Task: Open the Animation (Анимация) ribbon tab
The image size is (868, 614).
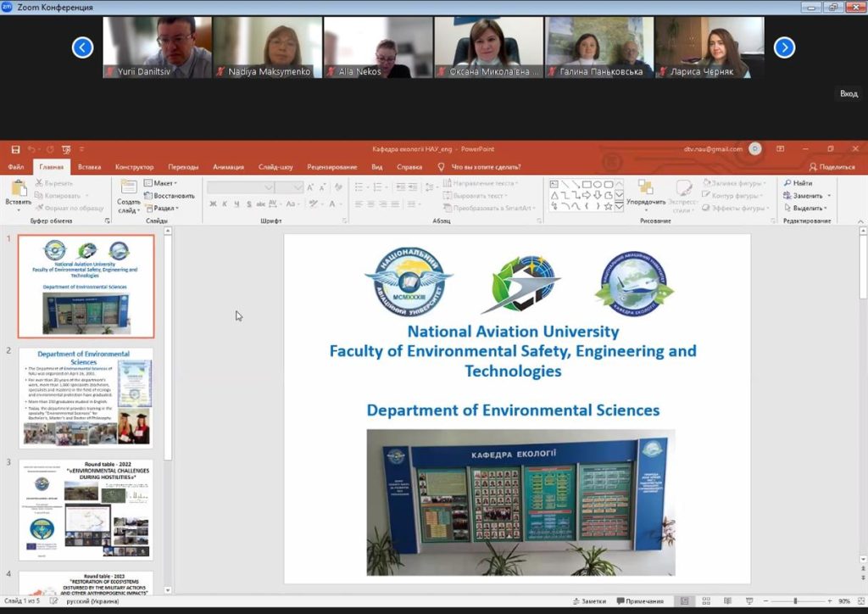Action: [x=228, y=167]
